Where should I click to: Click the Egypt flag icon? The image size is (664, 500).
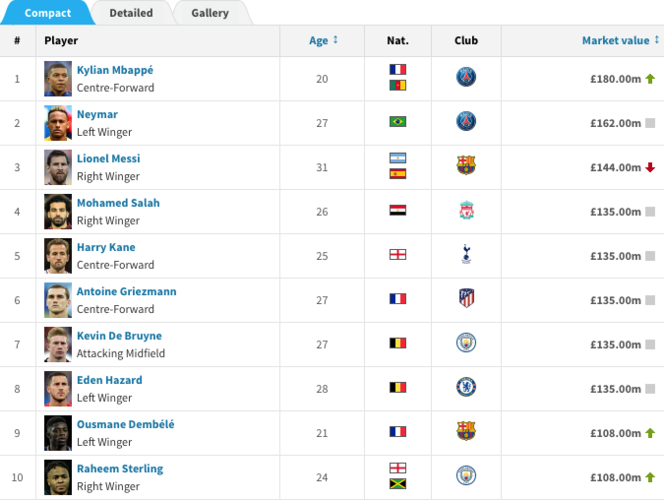(x=398, y=210)
